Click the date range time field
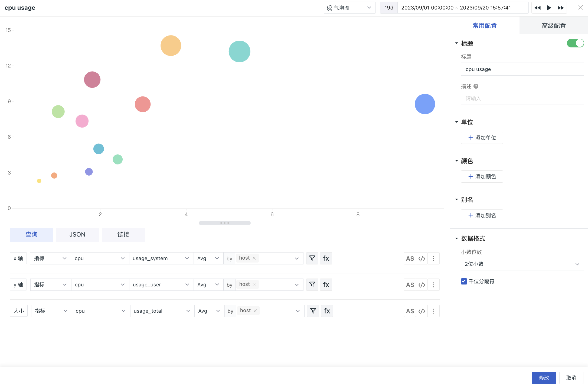The image size is (588, 388). pyautogui.click(x=463, y=8)
